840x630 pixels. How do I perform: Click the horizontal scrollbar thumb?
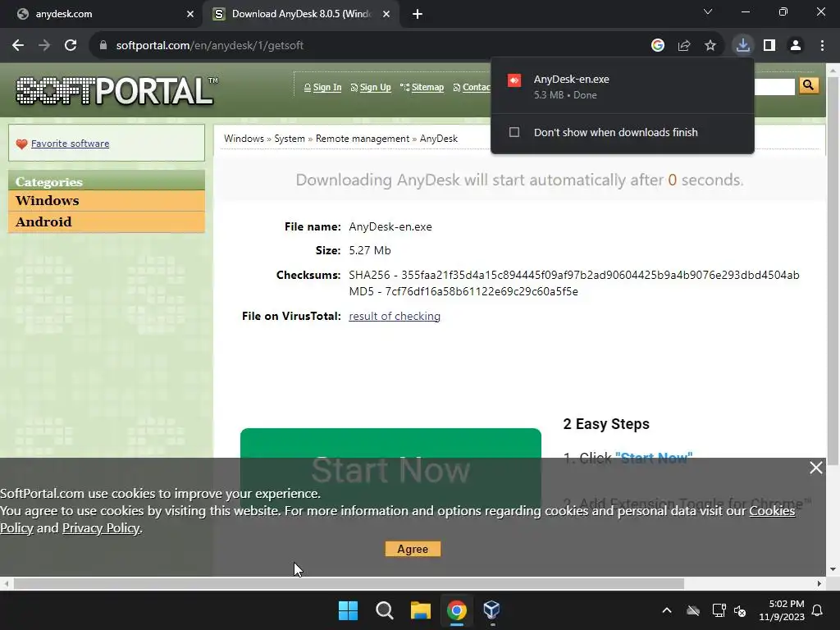349,583
